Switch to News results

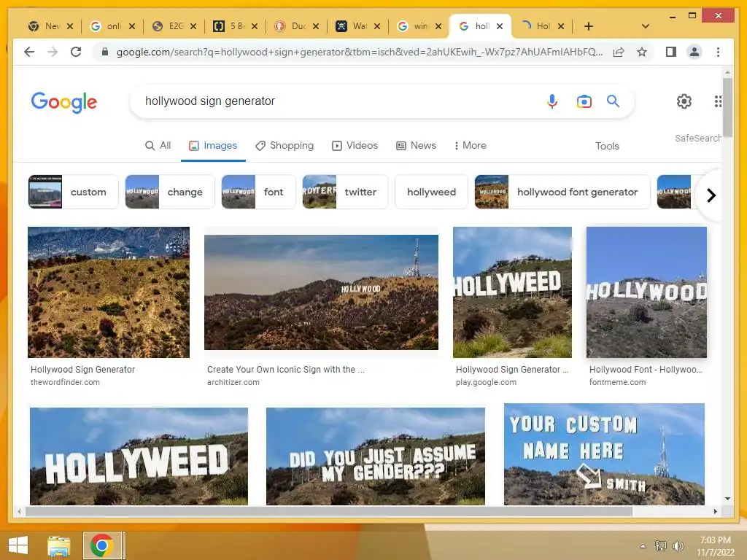tap(416, 145)
